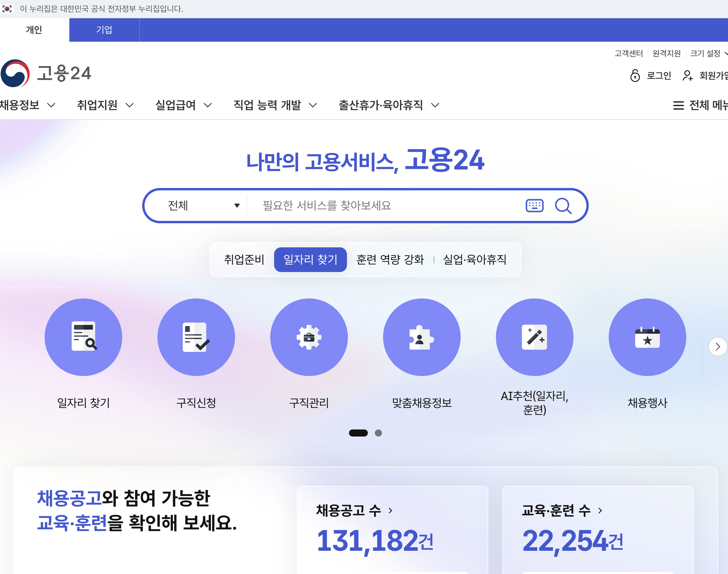Expand the 직업 능력 개발 menu
This screenshot has height=574, width=728.
pos(275,105)
